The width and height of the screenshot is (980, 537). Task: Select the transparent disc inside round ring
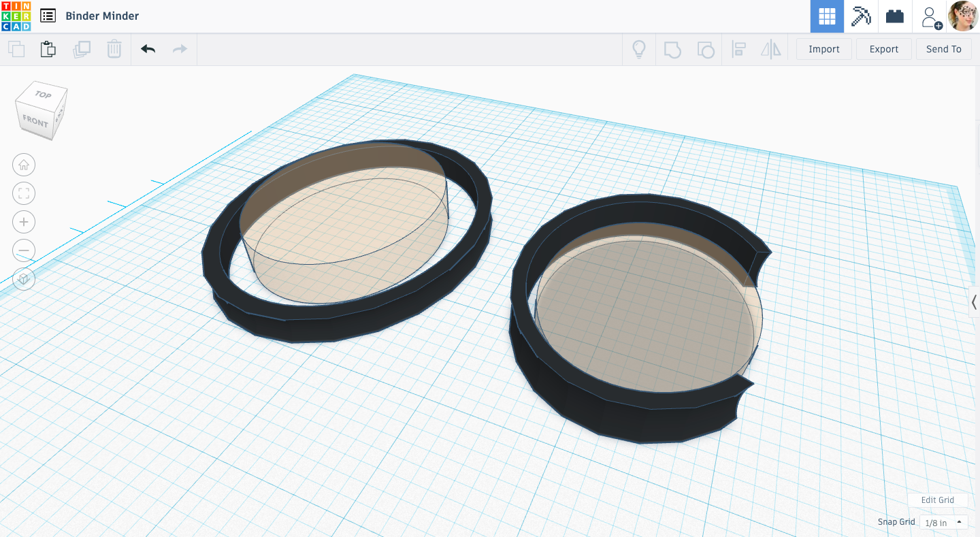pos(647,313)
